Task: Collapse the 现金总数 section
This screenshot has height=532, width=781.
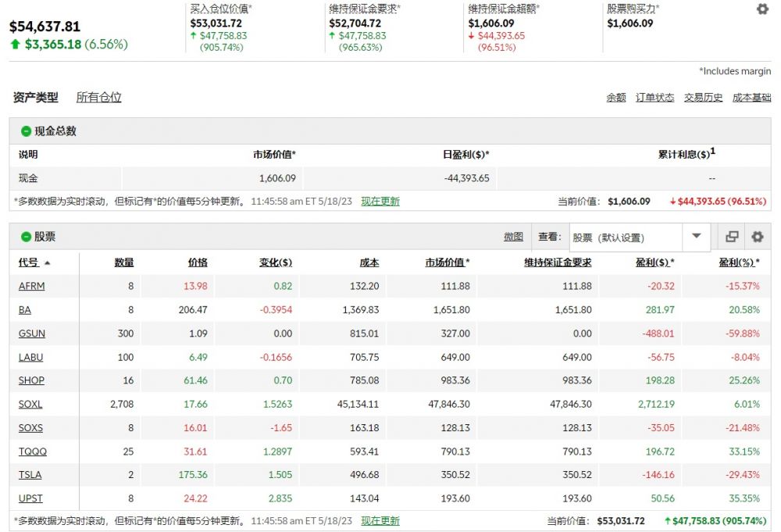Action: 27,131
